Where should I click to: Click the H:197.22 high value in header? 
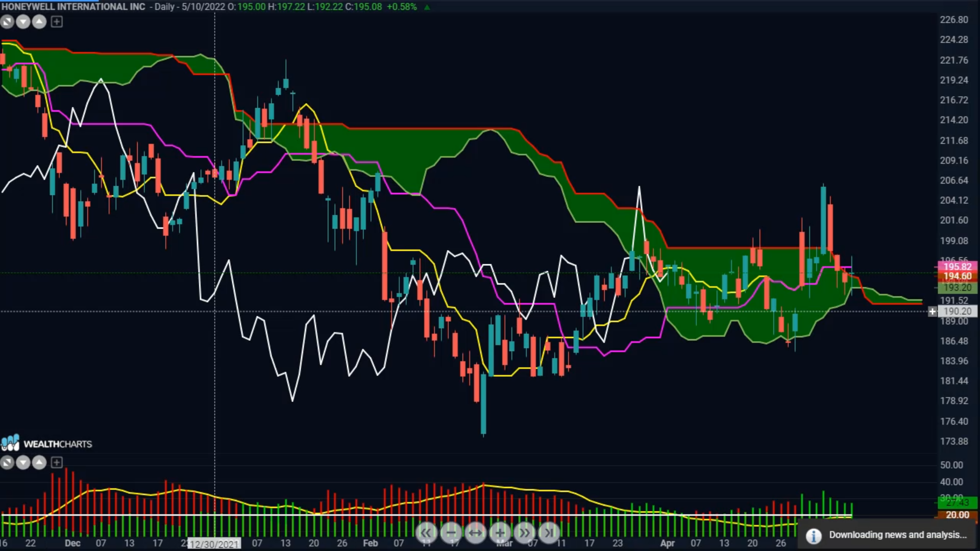coord(286,7)
